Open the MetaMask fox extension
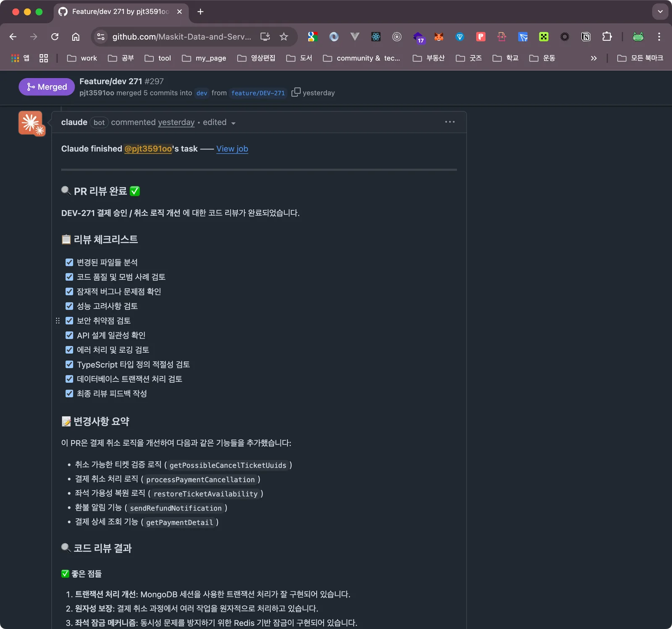672x629 pixels. point(439,37)
